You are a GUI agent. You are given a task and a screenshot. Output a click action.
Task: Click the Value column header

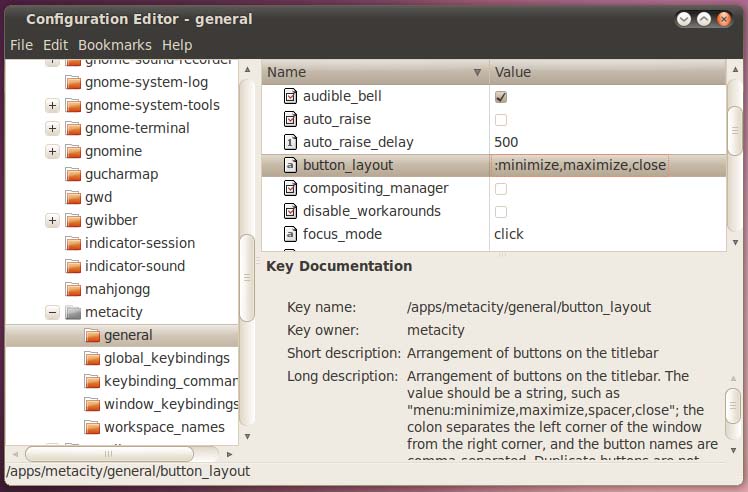(x=608, y=73)
